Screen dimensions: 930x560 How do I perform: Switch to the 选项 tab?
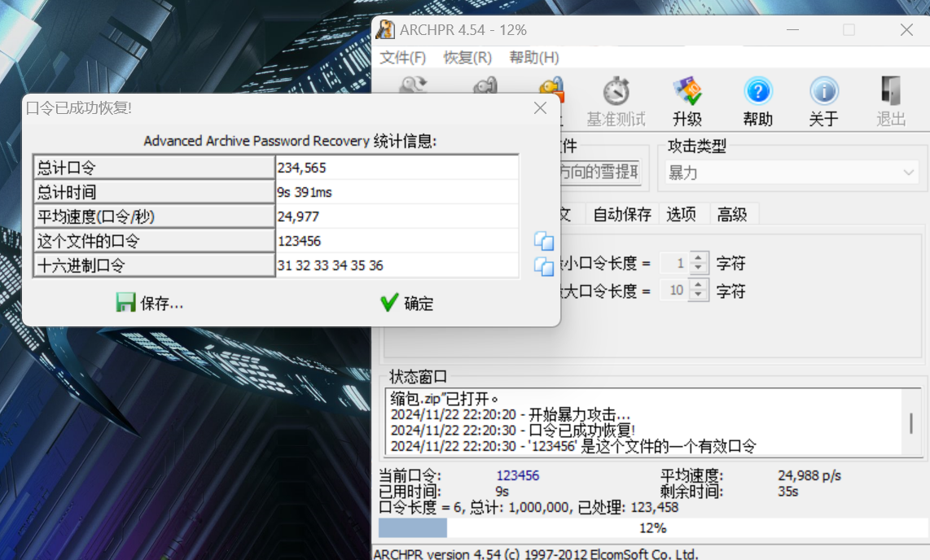(x=681, y=214)
